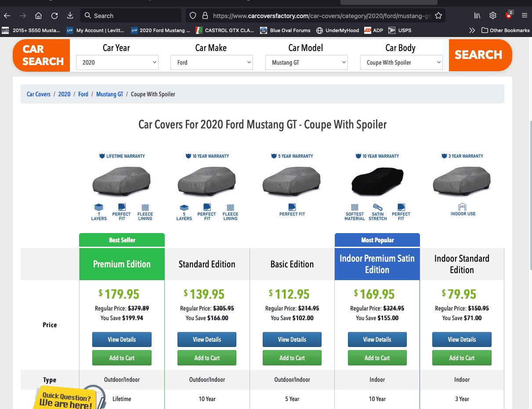Open the Car Body dropdown
The width and height of the screenshot is (532, 409).
point(401,62)
